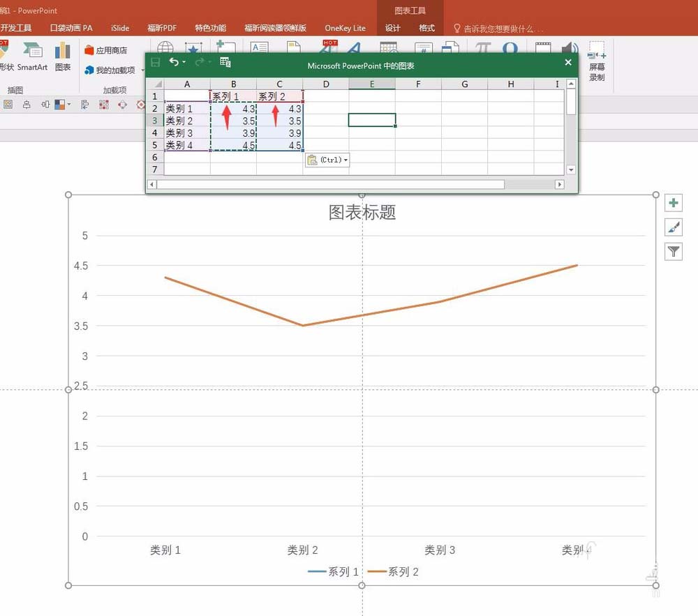Insert hyperlink with the globe icon
The image size is (698, 616).
(x=165, y=47)
